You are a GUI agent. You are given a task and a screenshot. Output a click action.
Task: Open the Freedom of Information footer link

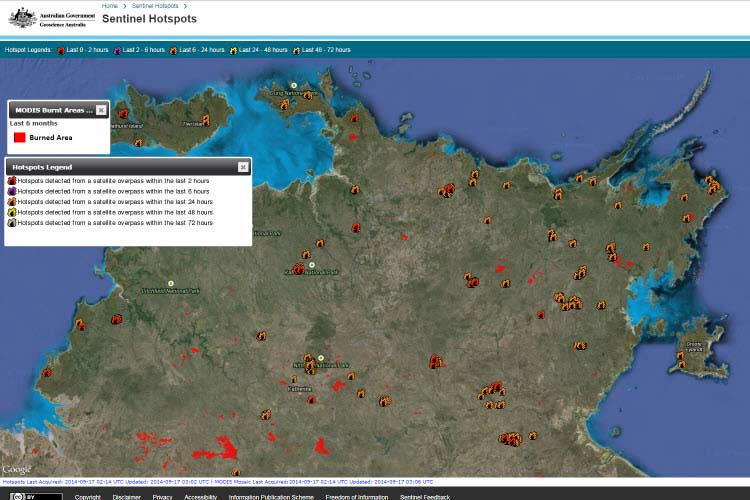357,497
